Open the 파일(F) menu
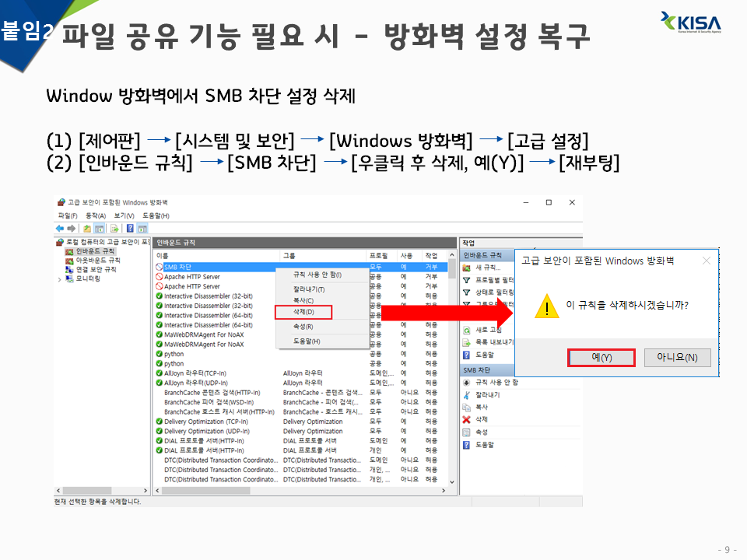The height and width of the screenshot is (560, 747). pos(67,215)
